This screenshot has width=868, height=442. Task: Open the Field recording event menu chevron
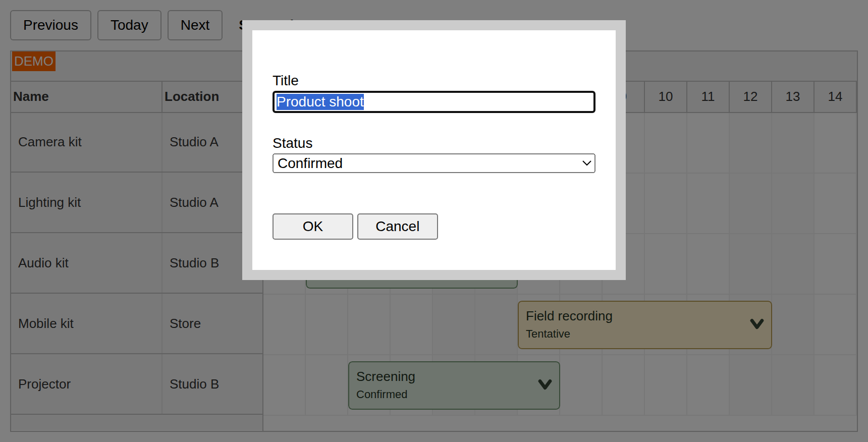click(756, 324)
